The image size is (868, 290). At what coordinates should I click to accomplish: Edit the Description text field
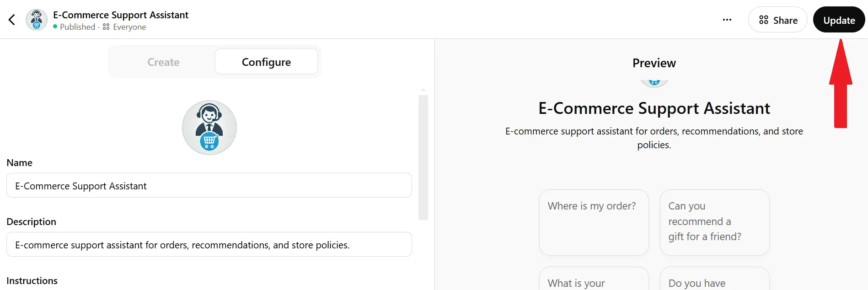[x=209, y=244]
